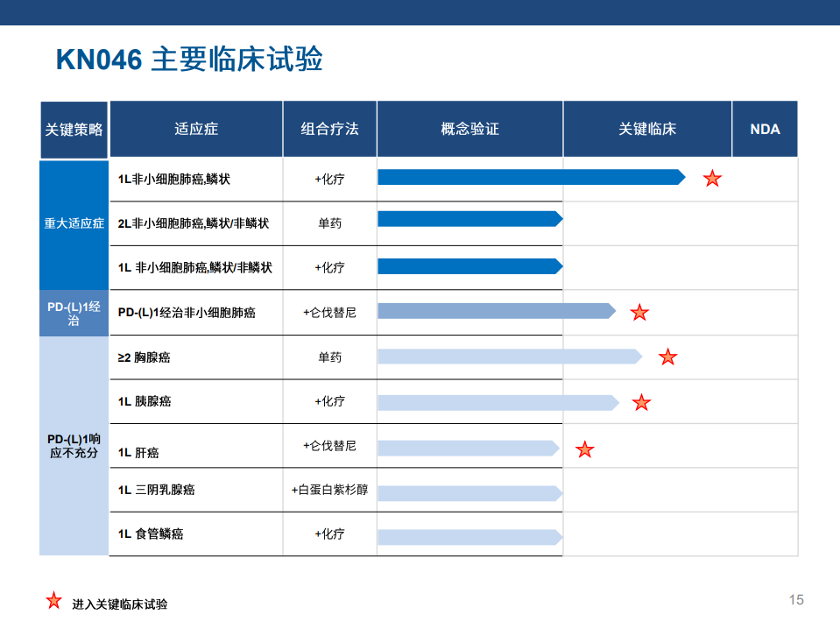Select the 关键临床 column header
Image resolution: width=840 pixels, height=629 pixels.
pos(647,129)
